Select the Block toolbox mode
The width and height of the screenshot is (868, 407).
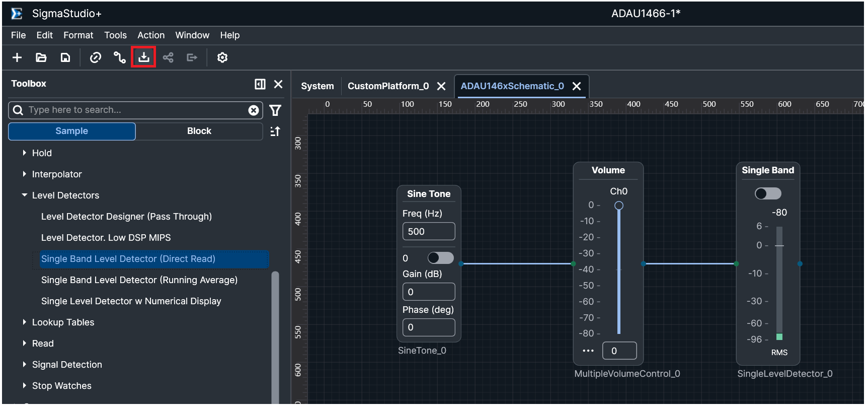[x=199, y=131]
